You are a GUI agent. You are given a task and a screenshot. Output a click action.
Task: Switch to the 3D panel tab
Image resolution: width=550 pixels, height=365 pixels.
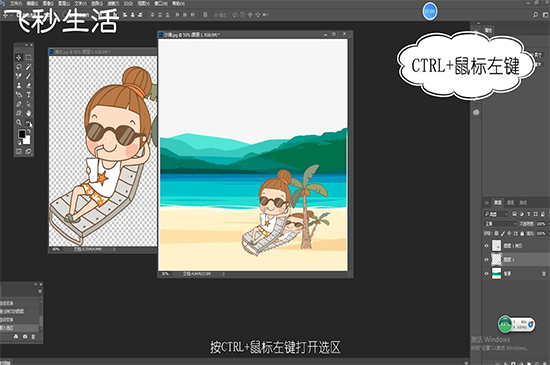(487, 203)
